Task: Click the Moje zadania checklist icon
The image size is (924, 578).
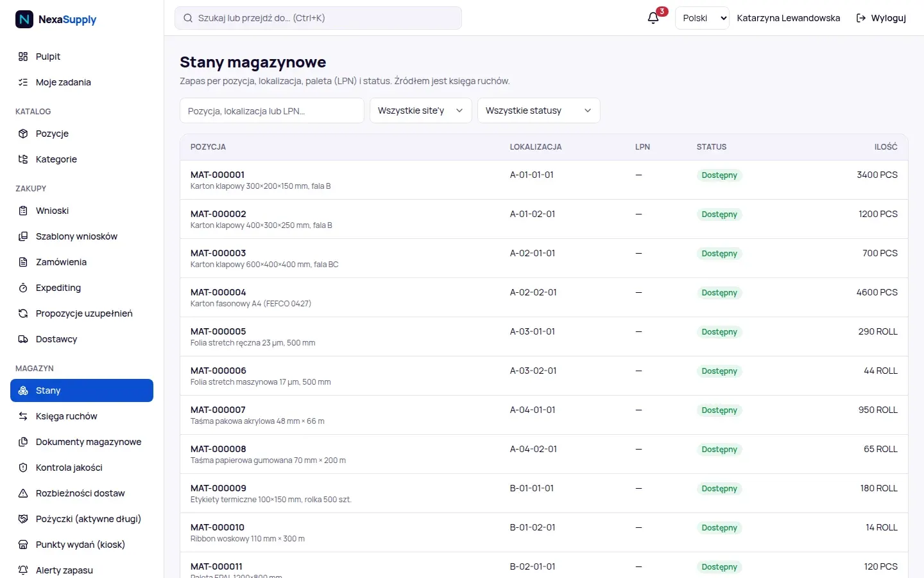Action: point(23,82)
